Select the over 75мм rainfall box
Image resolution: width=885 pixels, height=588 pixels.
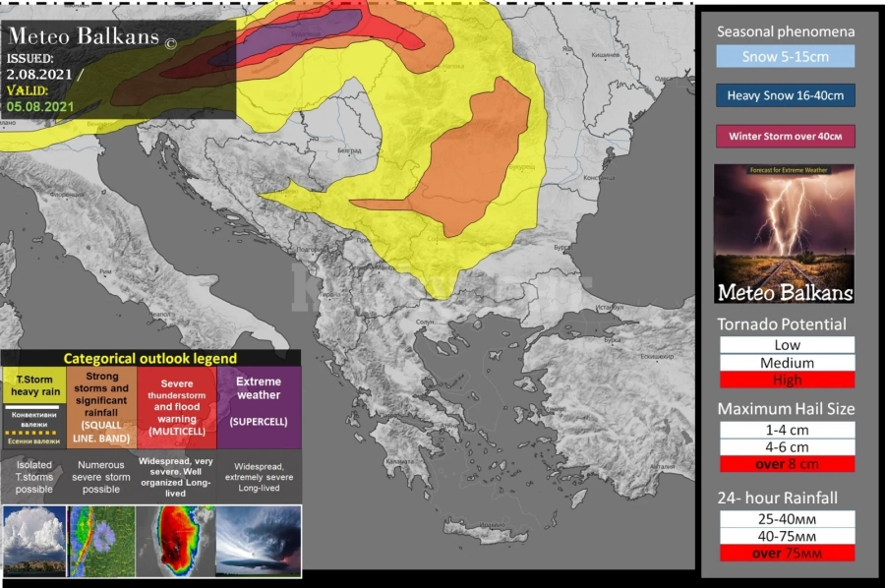pyautogui.click(x=787, y=554)
